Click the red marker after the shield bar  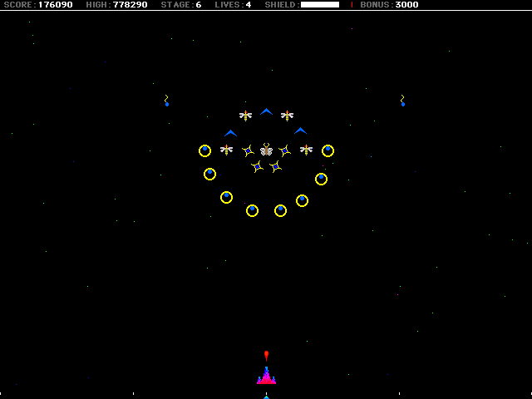pos(352,5)
